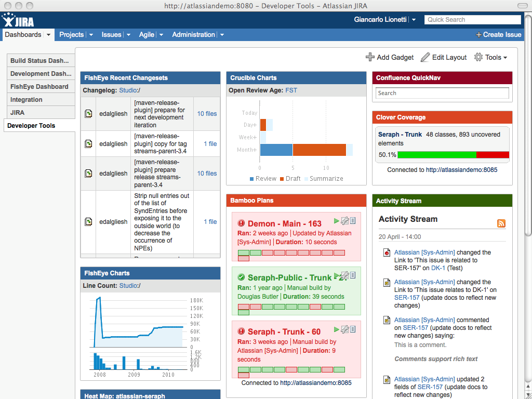The image size is (532, 399).
Task: Open the log icon on Seraph-Public plan
Action: click(353, 275)
